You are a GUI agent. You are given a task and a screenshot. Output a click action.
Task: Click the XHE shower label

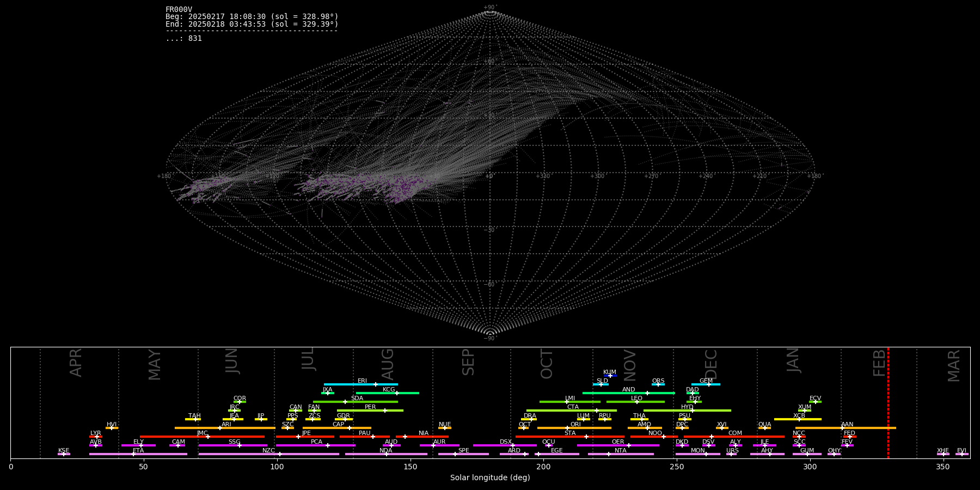tap(943, 450)
